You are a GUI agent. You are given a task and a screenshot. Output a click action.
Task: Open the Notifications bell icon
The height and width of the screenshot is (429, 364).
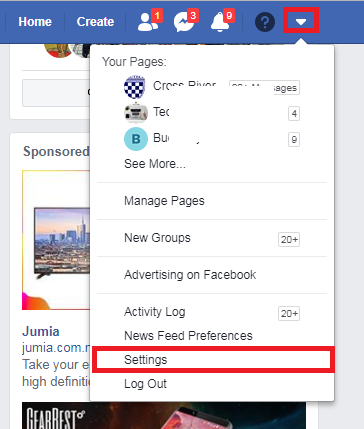click(220, 22)
